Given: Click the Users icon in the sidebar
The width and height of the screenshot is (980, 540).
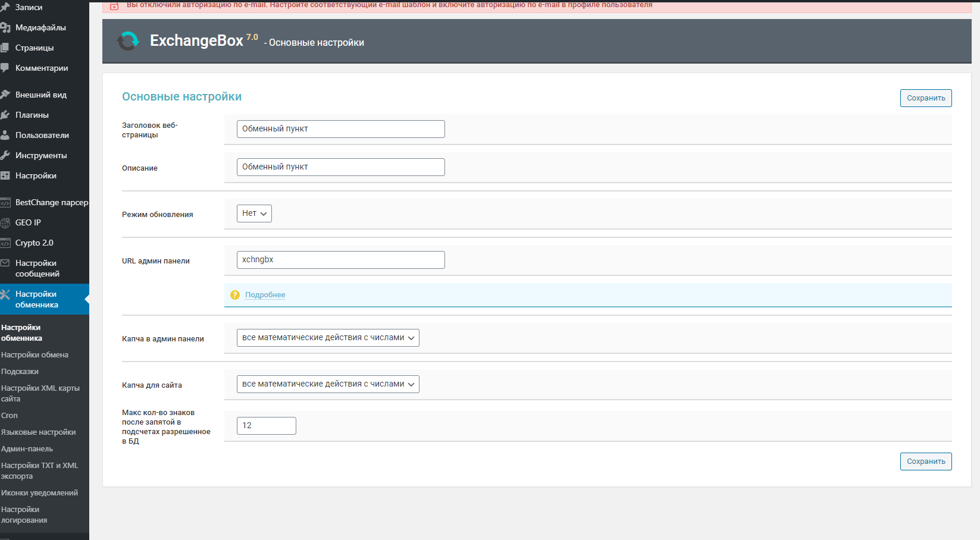Looking at the screenshot, I should [x=5, y=135].
